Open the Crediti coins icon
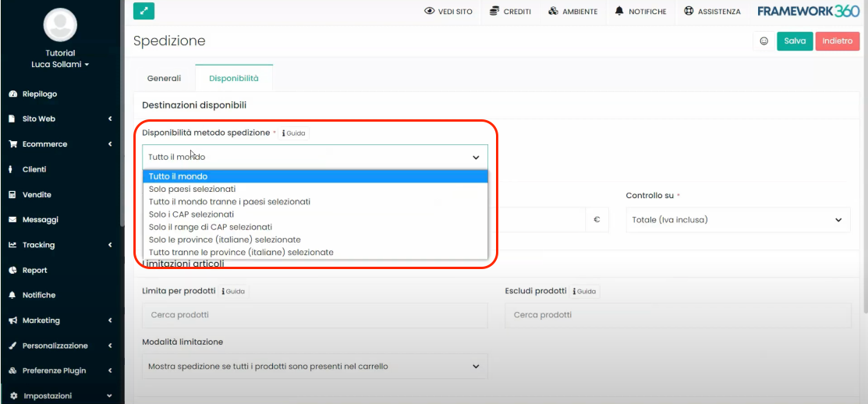 point(494,12)
